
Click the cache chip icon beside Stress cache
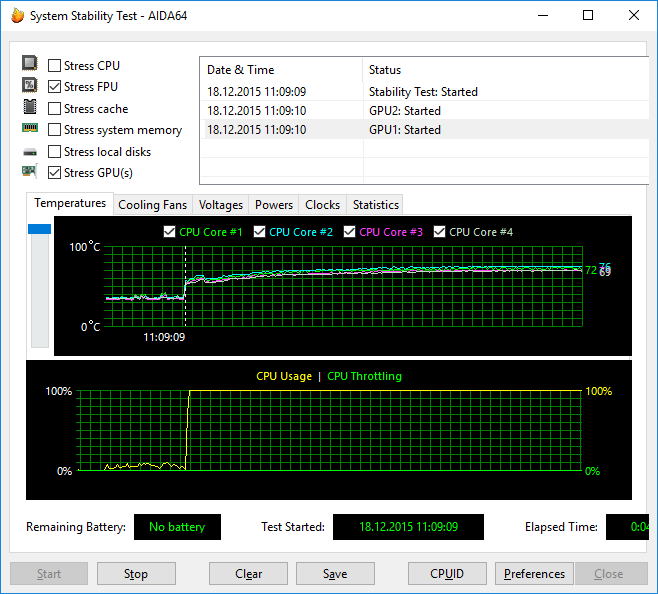(x=29, y=107)
